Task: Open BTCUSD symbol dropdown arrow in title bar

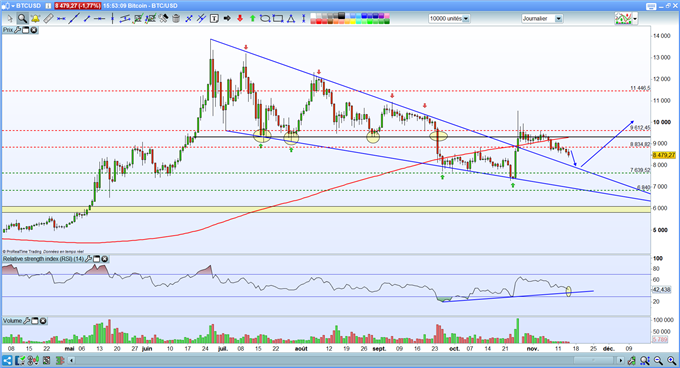Action: [13, 6]
